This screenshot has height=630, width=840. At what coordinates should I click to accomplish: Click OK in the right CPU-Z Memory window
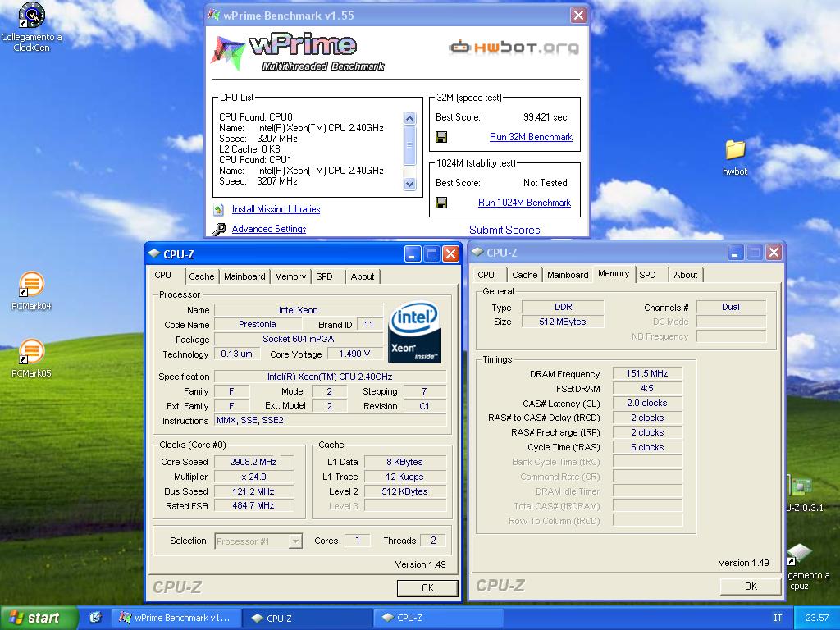[751, 586]
